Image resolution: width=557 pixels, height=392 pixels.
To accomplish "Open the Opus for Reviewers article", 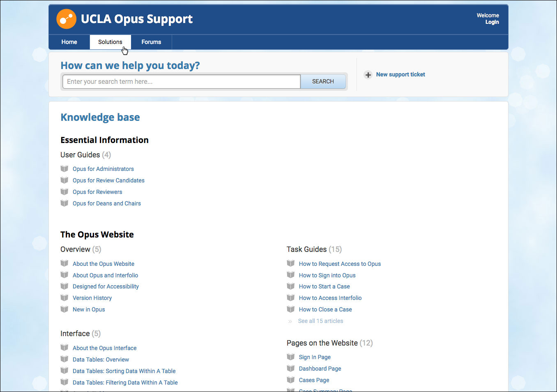I will pos(97,192).
